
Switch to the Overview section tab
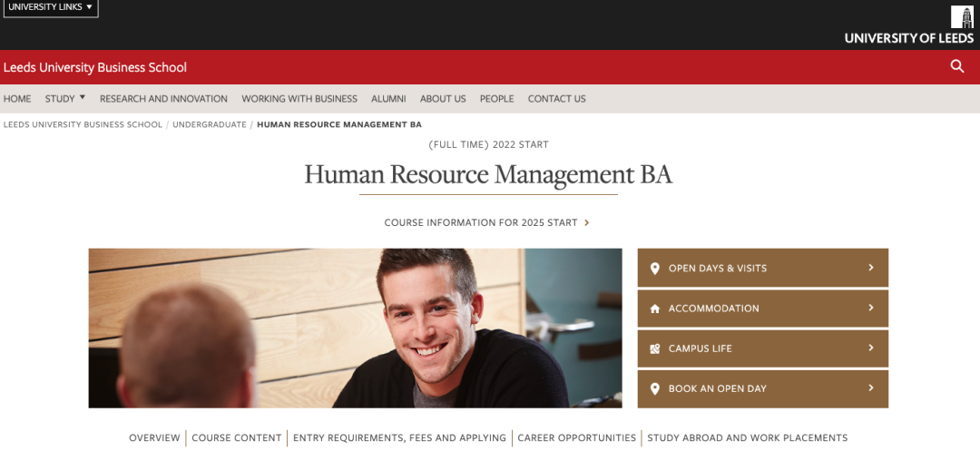point(154,438)
